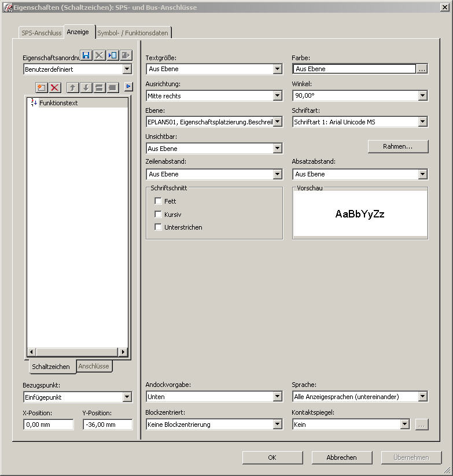Click the red X delete property icon

[x=54, y=88]
